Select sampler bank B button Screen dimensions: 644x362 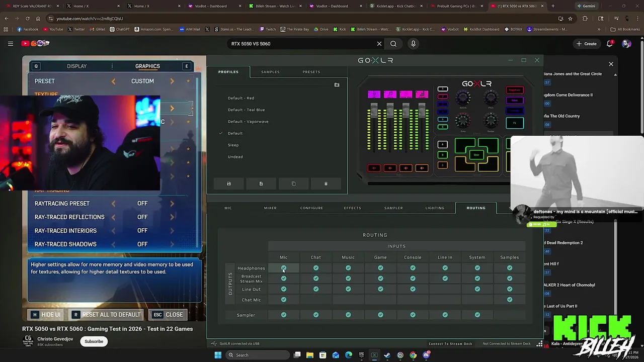442,155
